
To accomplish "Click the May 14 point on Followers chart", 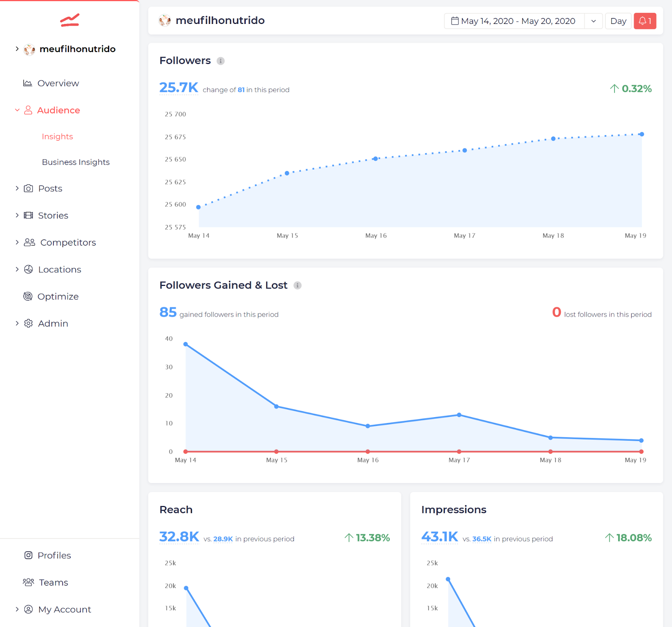I will (199, 207).
